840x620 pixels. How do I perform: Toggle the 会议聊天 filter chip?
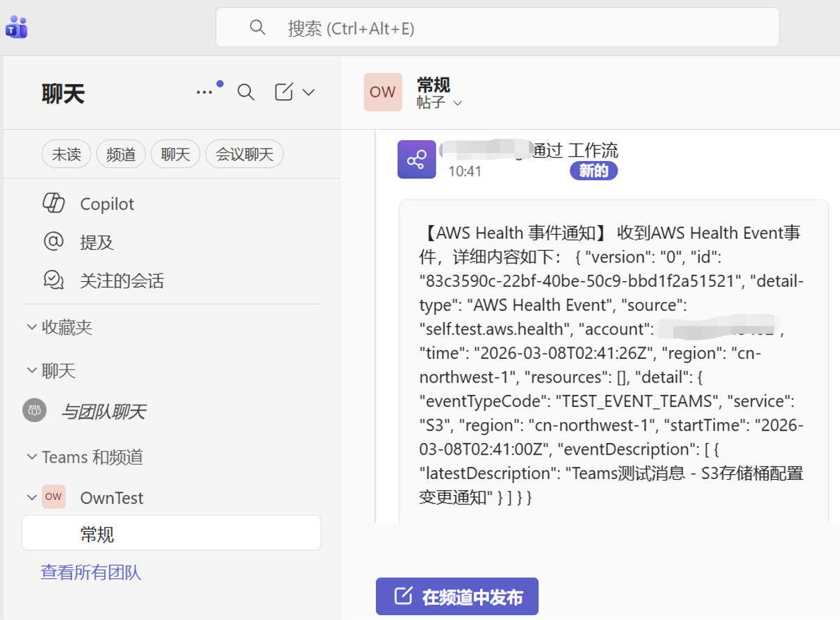pos(245,154)
